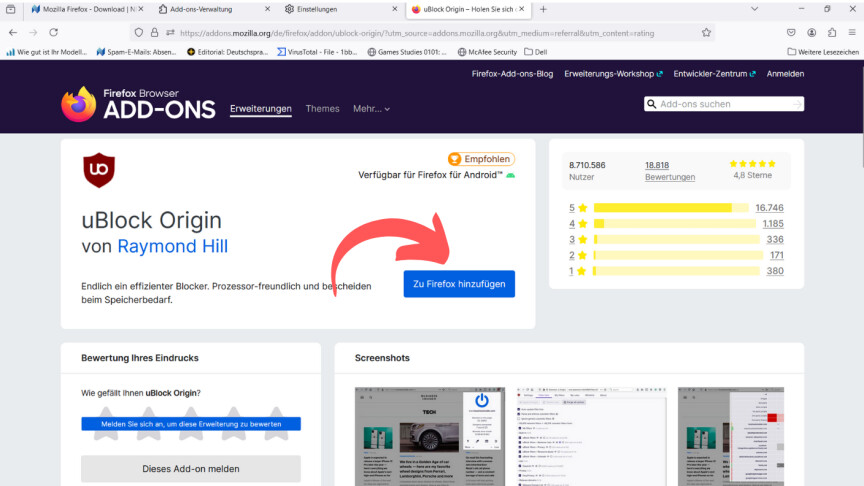Open the Firefox hamburger menu
The image size is (864, 486).
coord(852,33)
